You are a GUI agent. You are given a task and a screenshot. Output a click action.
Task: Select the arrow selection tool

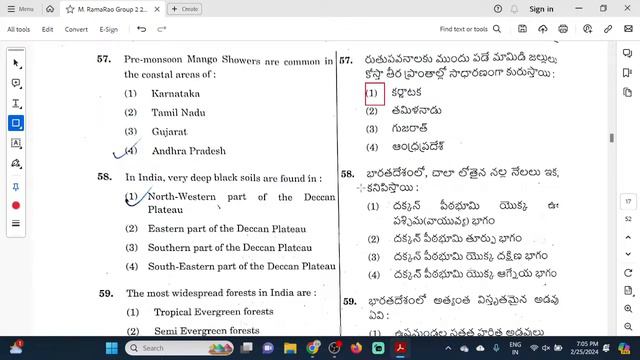coord(16,63)
